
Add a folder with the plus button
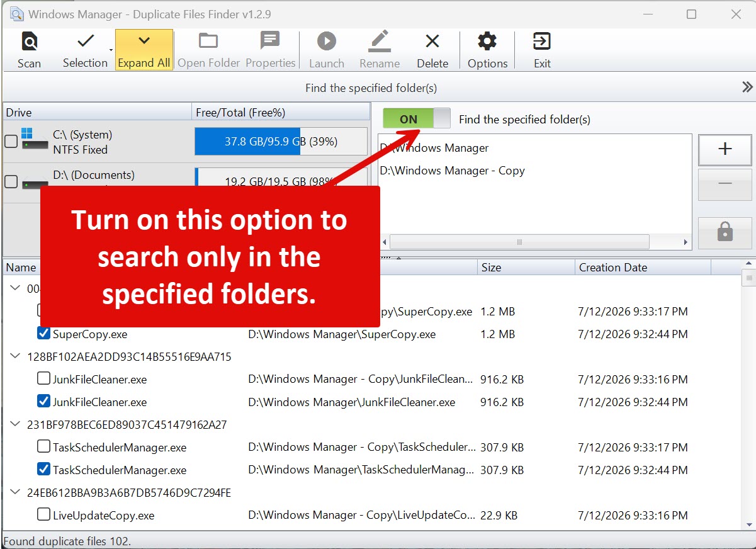tap(725, 150)
